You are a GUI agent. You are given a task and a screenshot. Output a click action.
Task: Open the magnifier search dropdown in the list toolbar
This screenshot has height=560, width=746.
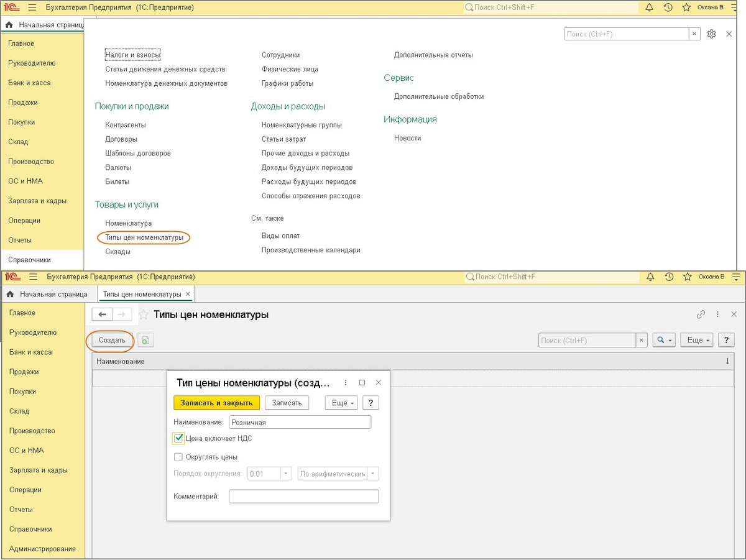pyautogui.click(x=664, y=340)
